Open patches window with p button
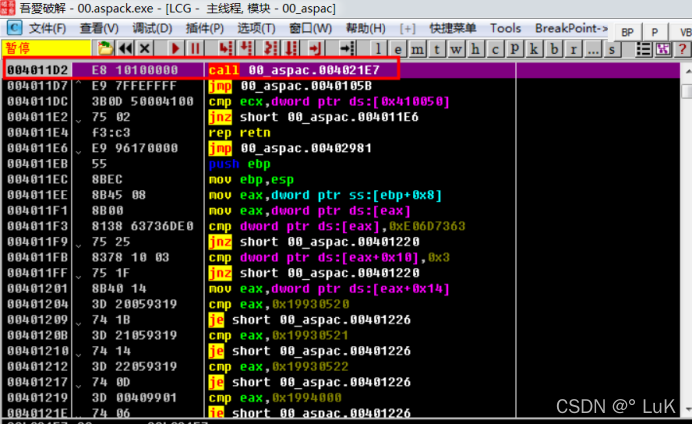This screenshot has width=692, height=424. click(x=514, y=49)
